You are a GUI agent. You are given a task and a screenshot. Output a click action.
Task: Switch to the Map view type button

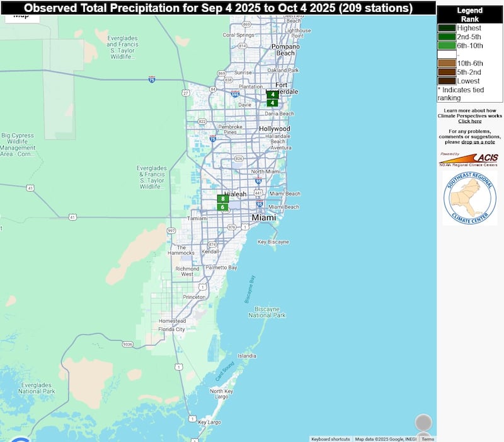(23, 17)
